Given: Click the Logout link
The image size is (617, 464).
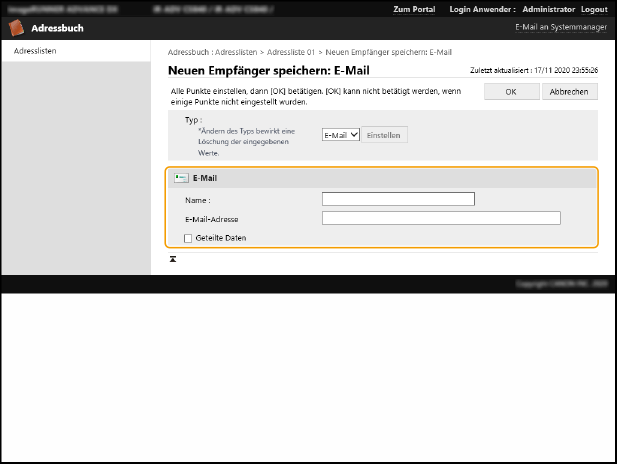Looking at the screenshot, I should (594, 9).
